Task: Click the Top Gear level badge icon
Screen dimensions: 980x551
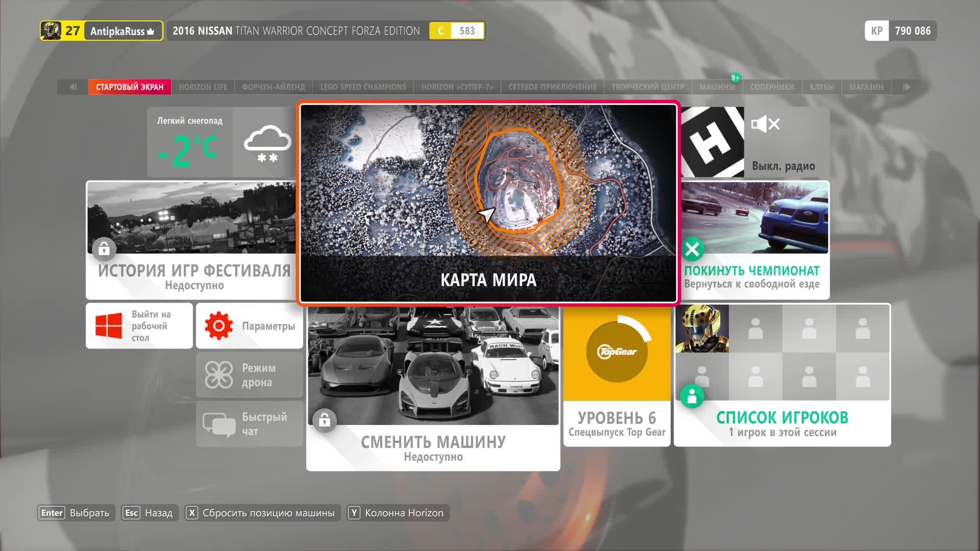Action: pyautogui.click(x=616, y=352)
